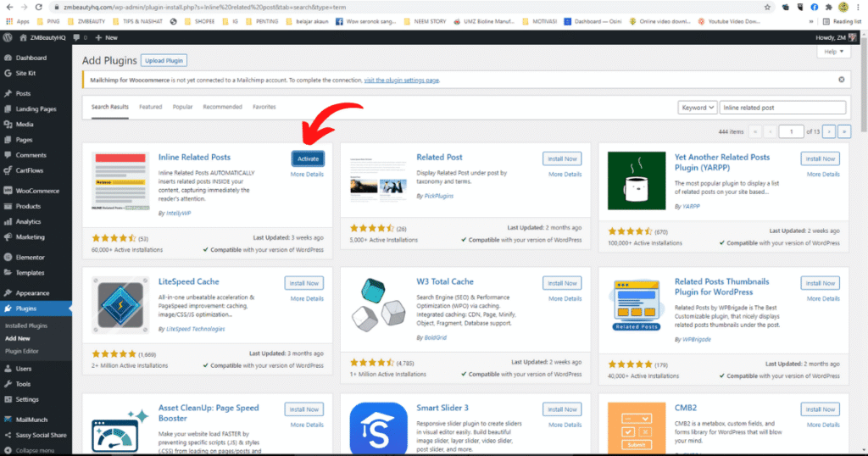Image resolution: width=868 pixels, height=456 pixels.
Task: Expand the Help panel
Action: tap(834, 52)
